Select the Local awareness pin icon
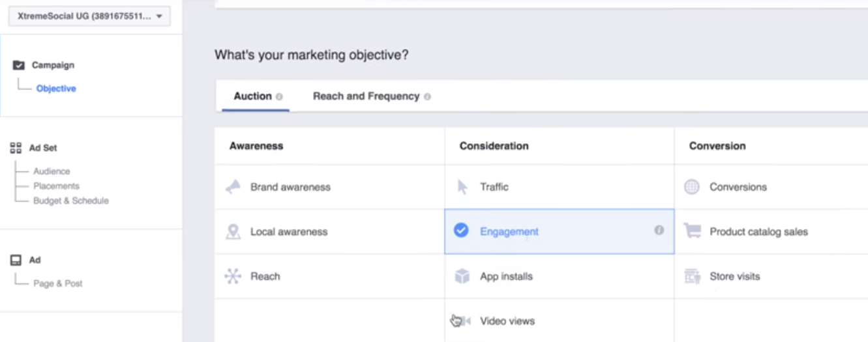The width and height of the screenshot is (868, 342). (x=233, y=232)
